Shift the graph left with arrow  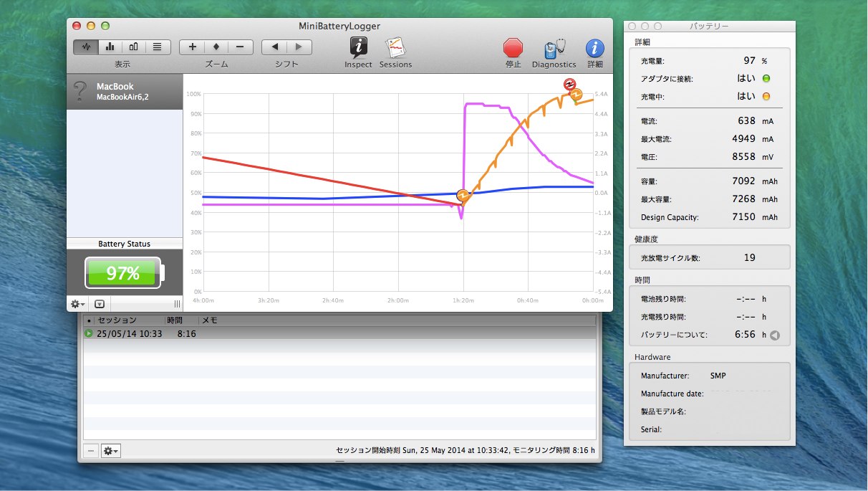[274, 47]
